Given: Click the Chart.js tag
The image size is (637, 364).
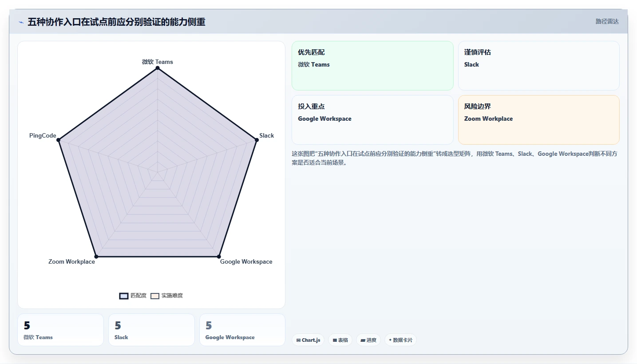Looking at the screenshot, I should pos(308,340).
